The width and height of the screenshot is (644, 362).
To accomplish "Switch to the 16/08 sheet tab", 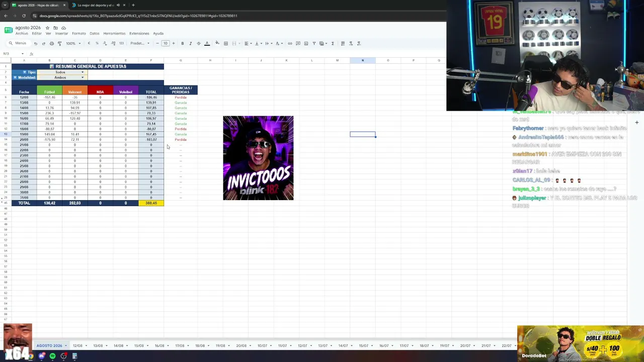I will (x=161, y=346).
